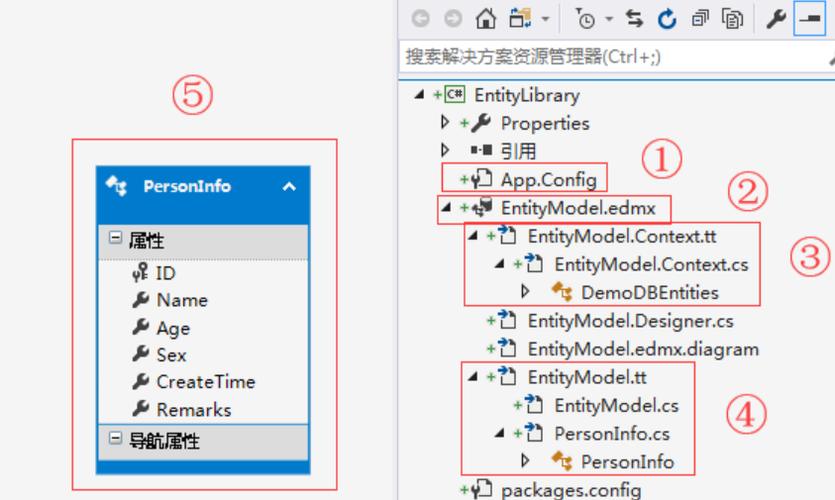835x500 pixels.
Task: Click the EntityModel.cs file icon
Action: (534, 404)
